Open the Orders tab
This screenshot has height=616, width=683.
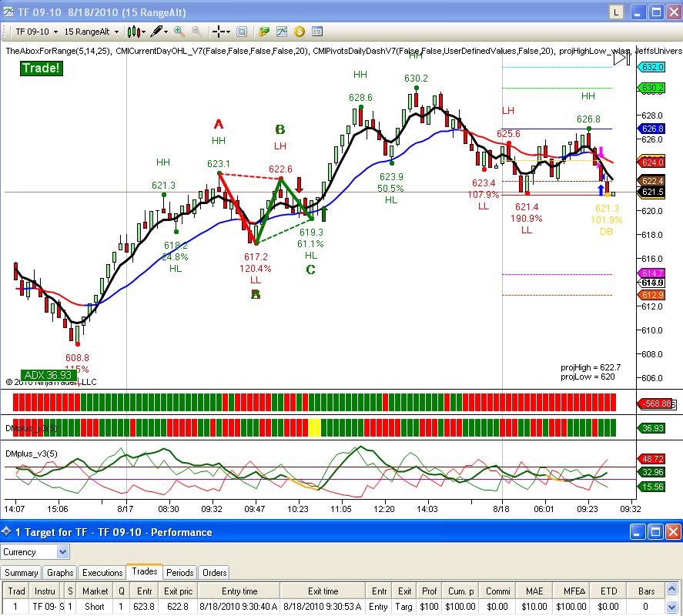(x=214, y=572)
